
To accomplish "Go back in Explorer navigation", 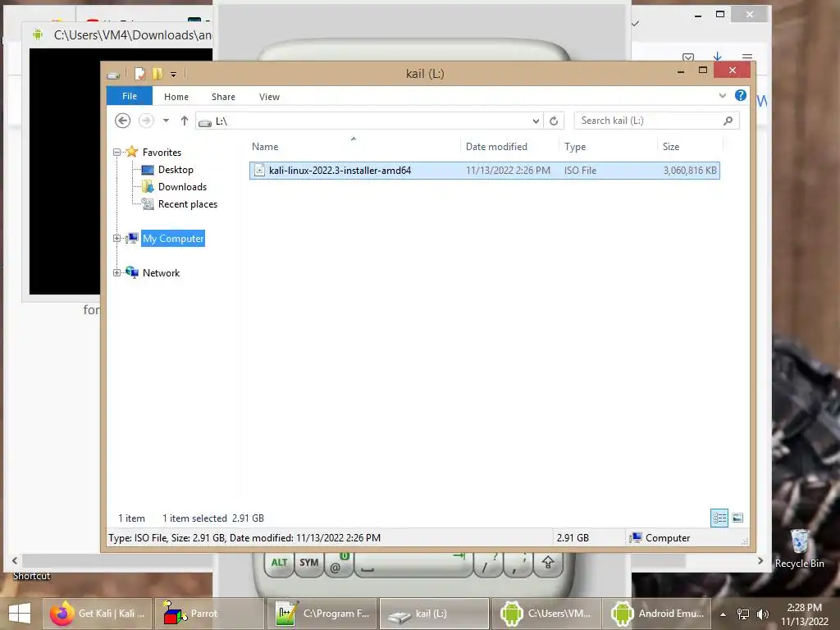I will [x=123, y=121].
